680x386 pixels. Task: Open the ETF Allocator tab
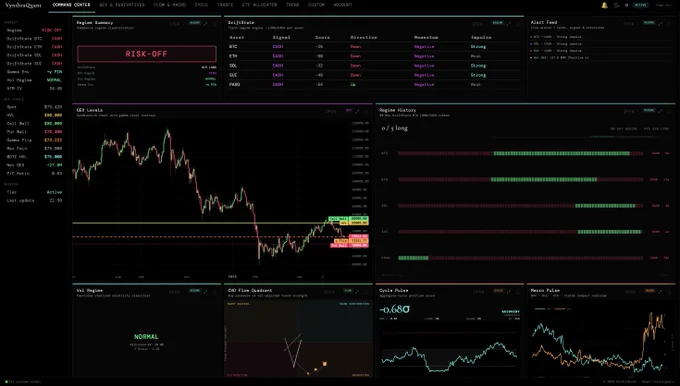259,5
